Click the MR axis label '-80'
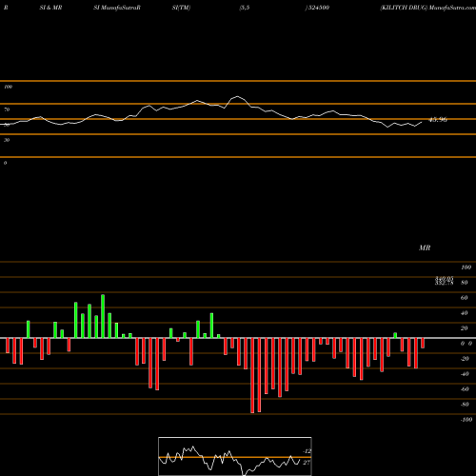Screen dimensions: 476x476 465,405
